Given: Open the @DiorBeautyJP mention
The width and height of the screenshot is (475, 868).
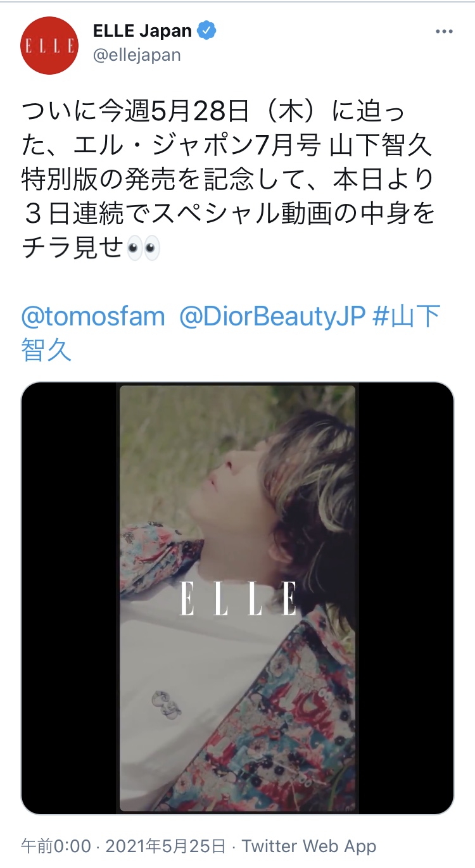Looking at the screenshot, I should coord(273,317).
